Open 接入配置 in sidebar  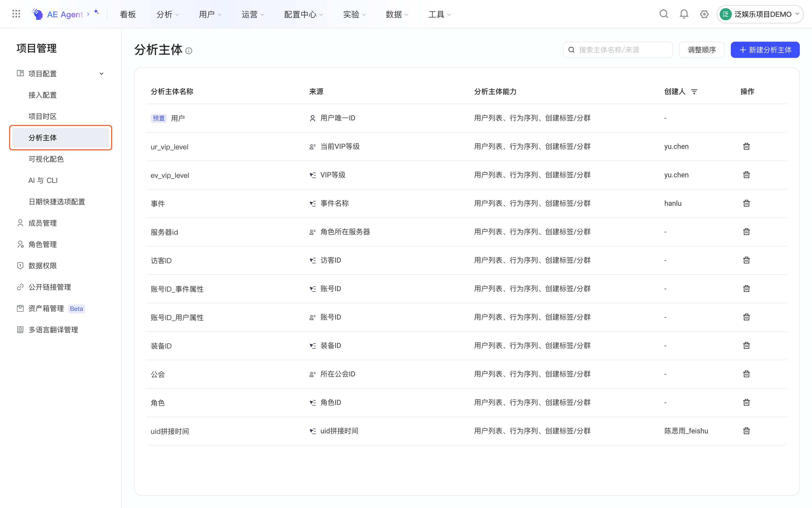(43, 95)
